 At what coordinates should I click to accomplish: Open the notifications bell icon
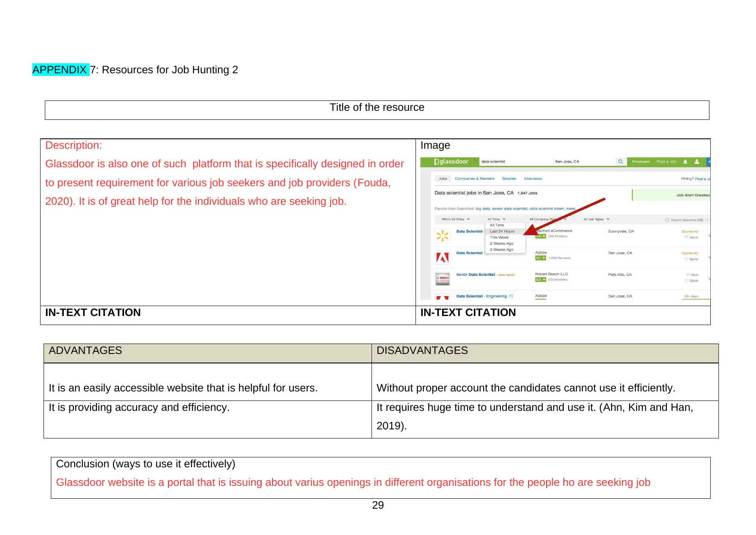(685, 162)
